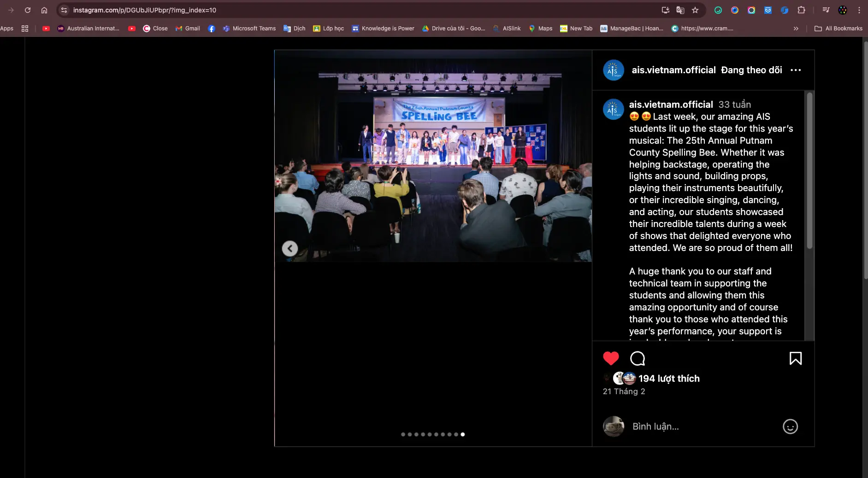This screenshot has height=478, width=868.
Task: Open ais.vietnam.official profile from header
Action: (673, 70)
